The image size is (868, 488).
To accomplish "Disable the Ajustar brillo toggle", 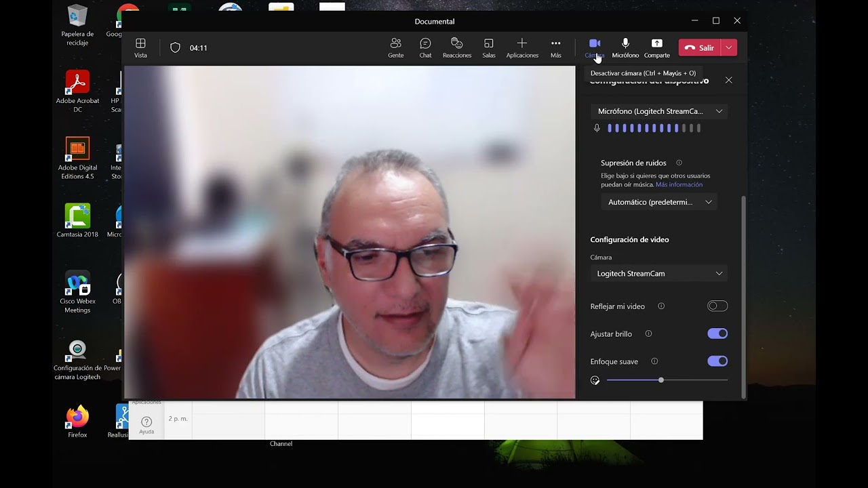I will [717, 333].
